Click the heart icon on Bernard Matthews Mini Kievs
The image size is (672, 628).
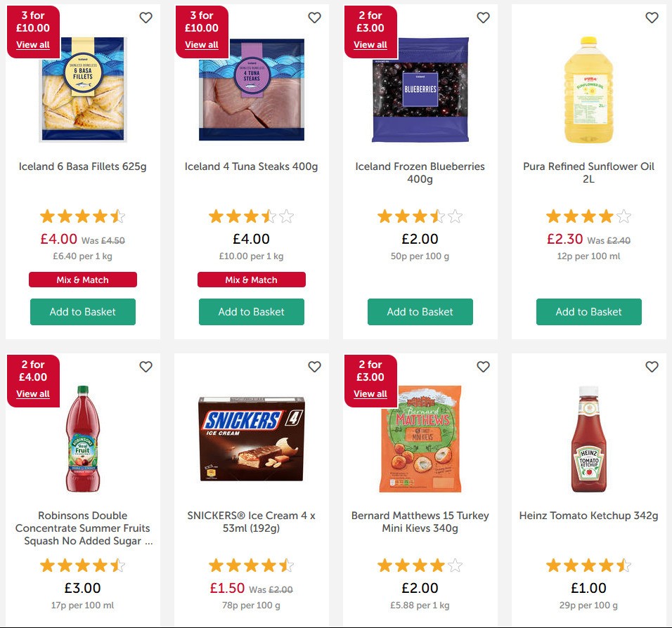tap(483, 367)
